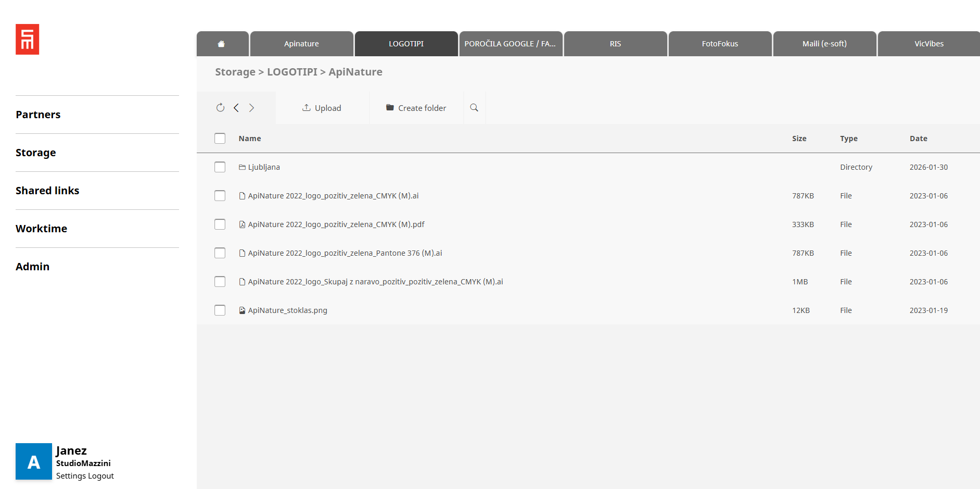Select the Ljubljana folder checkbox
This screenshot has height=489, width=980.
pyautogui.click(x=220, y=167)
